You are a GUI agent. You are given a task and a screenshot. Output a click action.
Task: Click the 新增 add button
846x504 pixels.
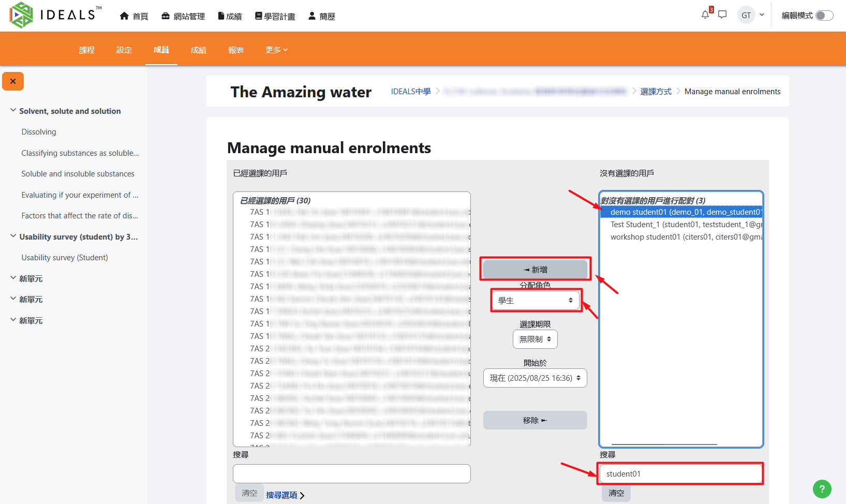(x=535, y=270)
